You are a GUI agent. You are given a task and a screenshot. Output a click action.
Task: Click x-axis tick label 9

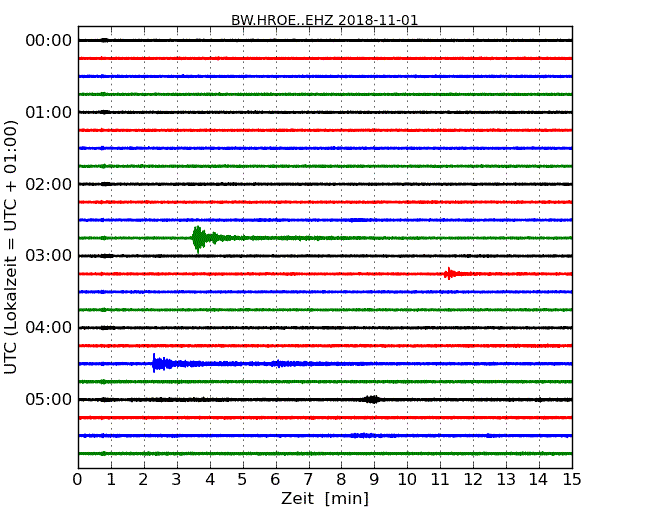[x=374, y=480]
